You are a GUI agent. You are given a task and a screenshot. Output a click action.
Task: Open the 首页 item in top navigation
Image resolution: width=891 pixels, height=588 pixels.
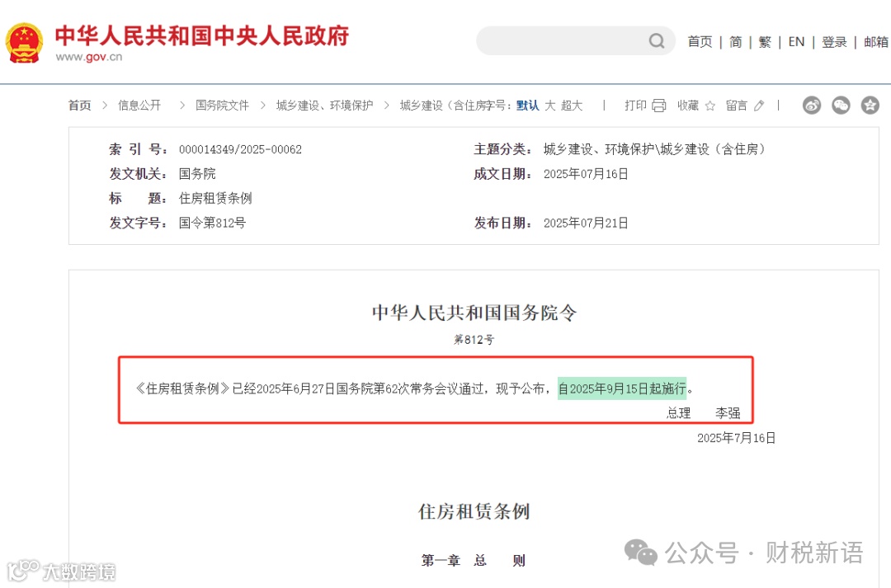[700, 41]
